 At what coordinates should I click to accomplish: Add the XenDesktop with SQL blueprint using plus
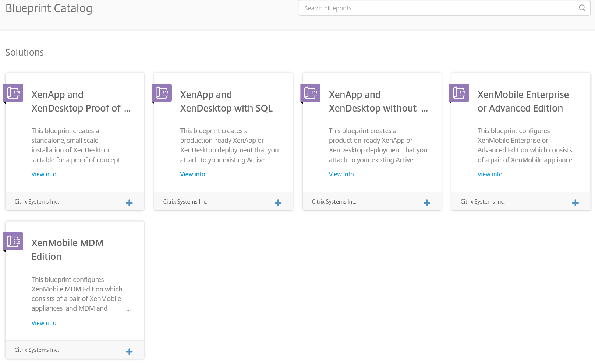tap(278, 203)
